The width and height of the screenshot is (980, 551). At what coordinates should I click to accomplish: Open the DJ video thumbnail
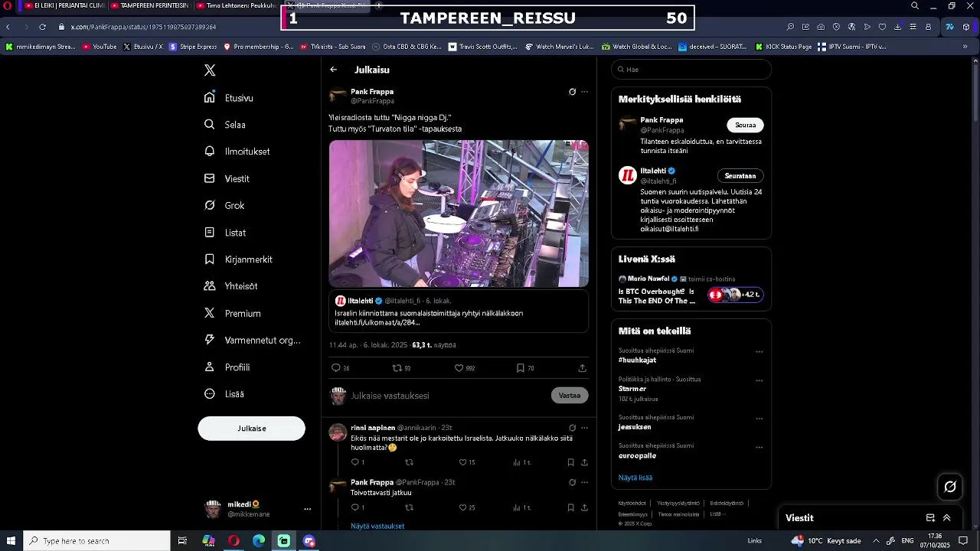(x=459, y=214)
